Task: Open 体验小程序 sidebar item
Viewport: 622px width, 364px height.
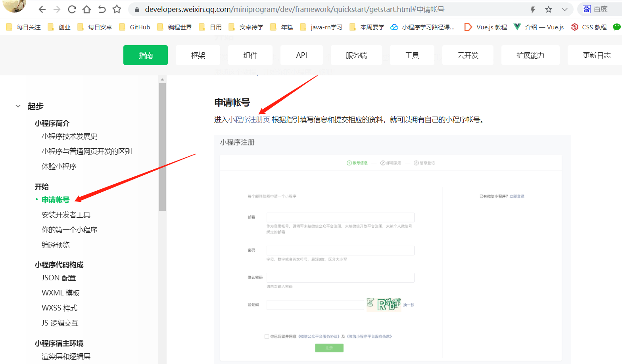Action: click(x=59, y=167)
